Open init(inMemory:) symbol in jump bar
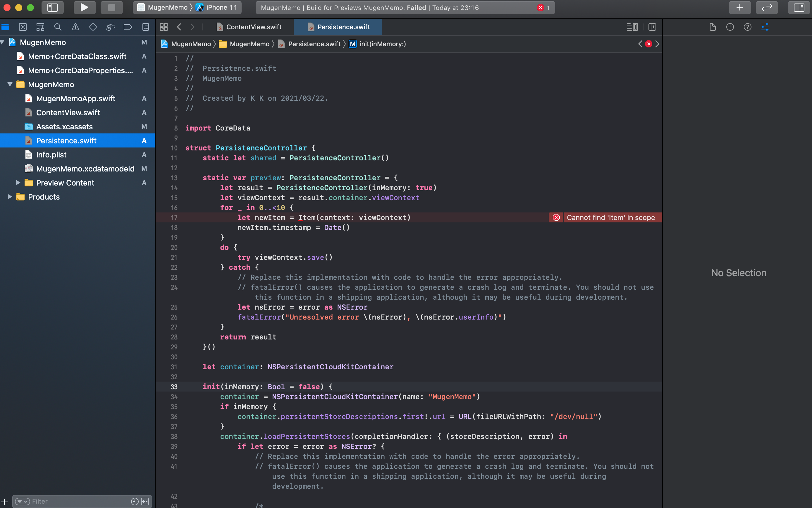 [377, 44]
